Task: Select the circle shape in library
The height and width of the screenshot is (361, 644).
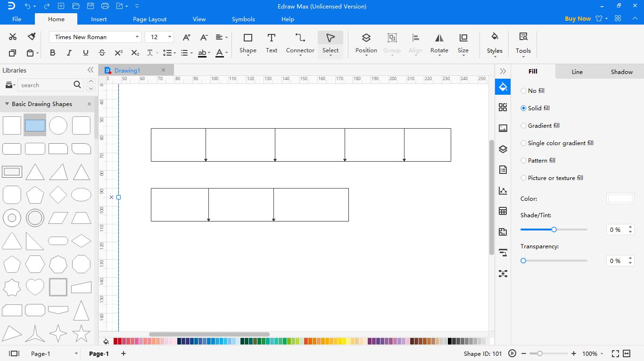Action: click(58, 126)
